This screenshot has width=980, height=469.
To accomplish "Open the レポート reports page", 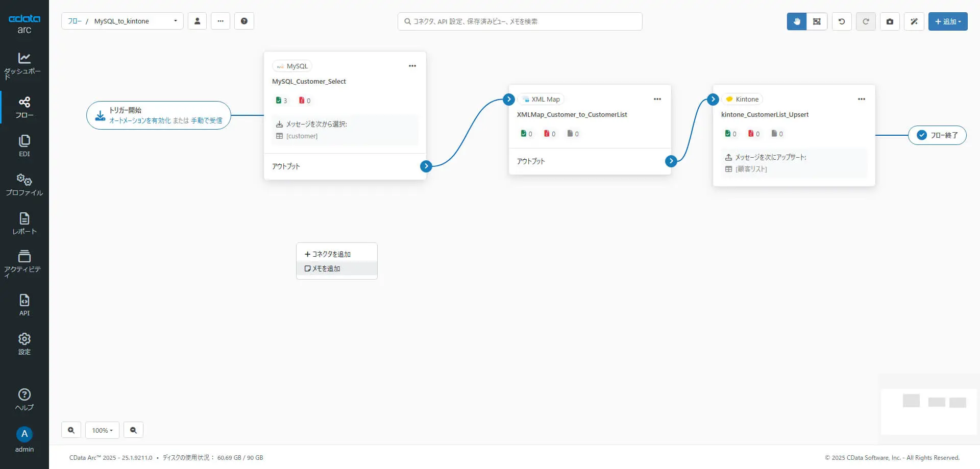I will click(24, 224).
